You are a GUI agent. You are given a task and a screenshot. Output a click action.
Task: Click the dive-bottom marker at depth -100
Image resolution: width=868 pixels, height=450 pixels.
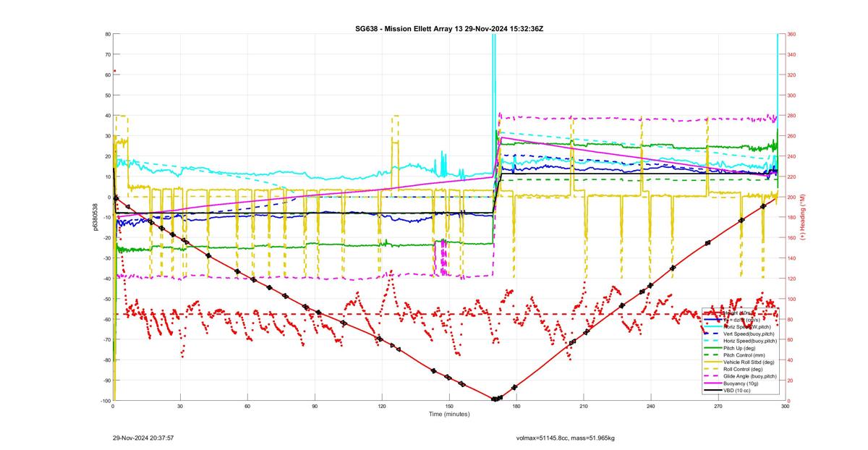[x=496, y=399]
